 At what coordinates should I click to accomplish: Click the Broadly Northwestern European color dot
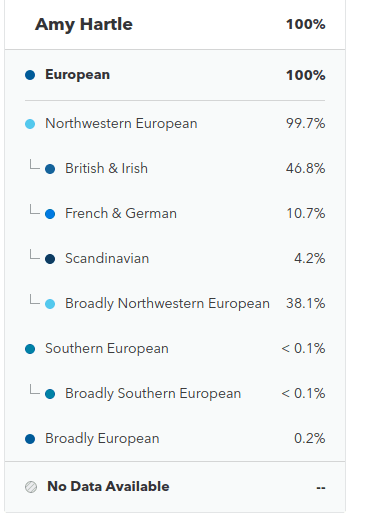[x=50, y=304]
